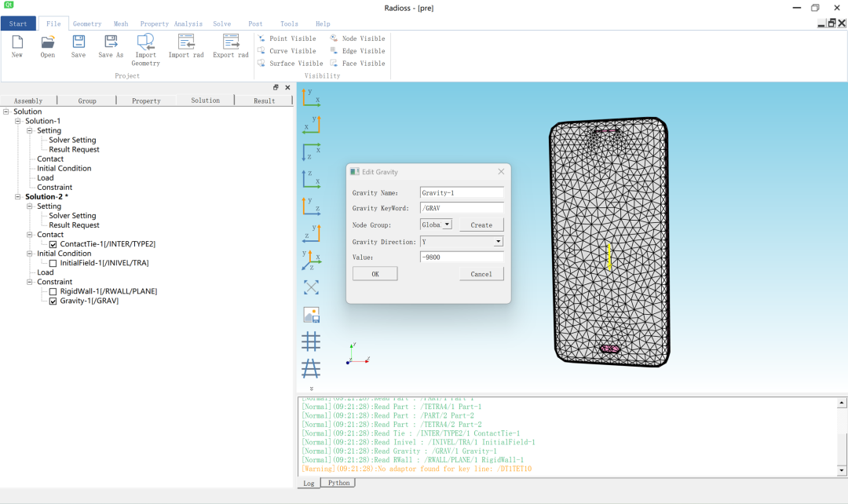
Task: Open the Solve ribbon tab
Action: tap(221, 24)
